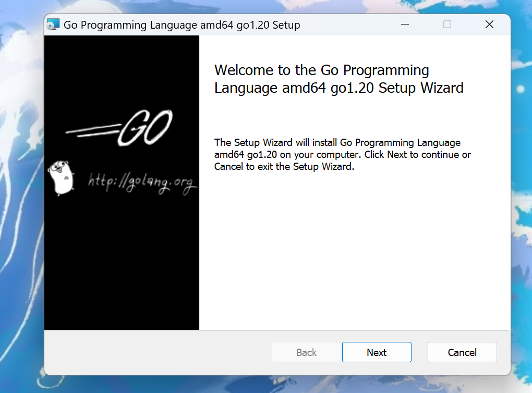
Task: Close the Go Setup window
Action: 489,24
